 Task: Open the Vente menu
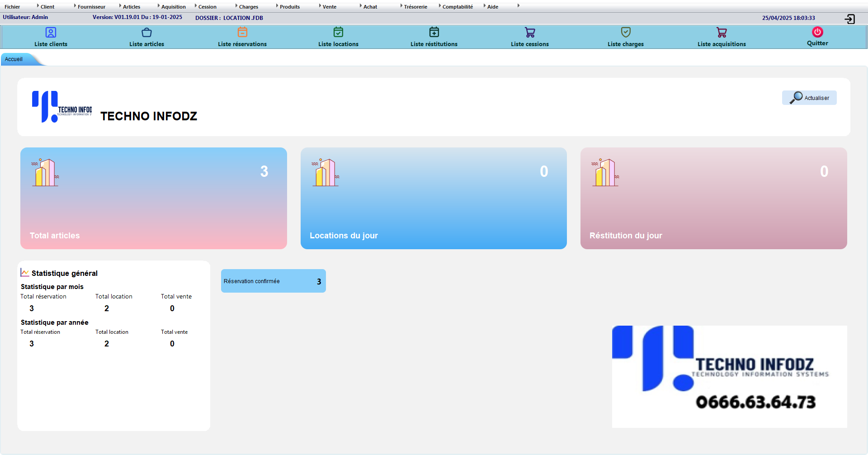[330, 7]
